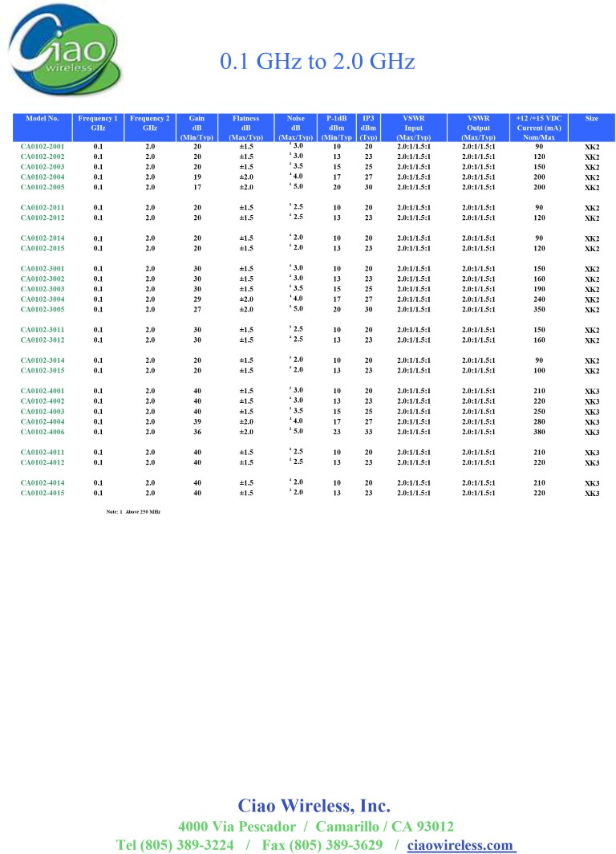Open model CA0102-2001 link

[43, 147]
